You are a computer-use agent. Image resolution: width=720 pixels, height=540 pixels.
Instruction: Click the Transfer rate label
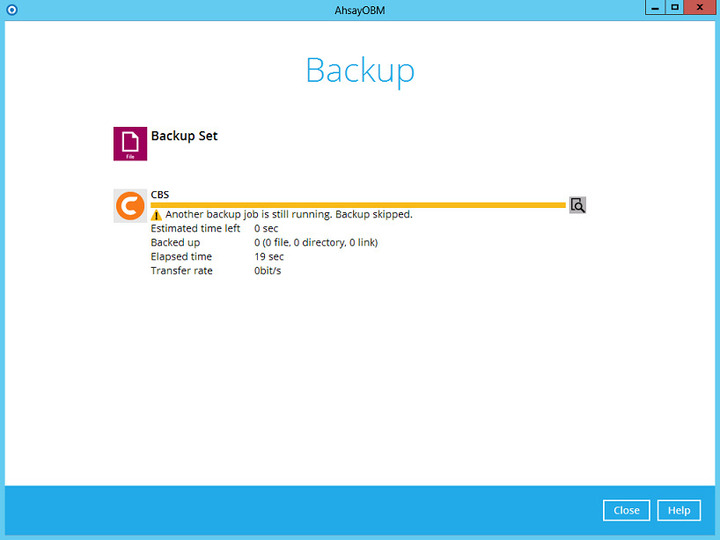[182, 271]
